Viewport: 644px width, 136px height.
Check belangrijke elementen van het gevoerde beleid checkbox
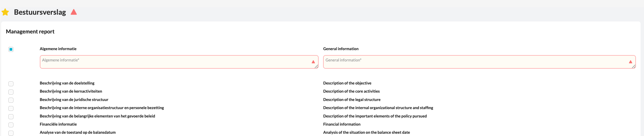tap(11, 117)
